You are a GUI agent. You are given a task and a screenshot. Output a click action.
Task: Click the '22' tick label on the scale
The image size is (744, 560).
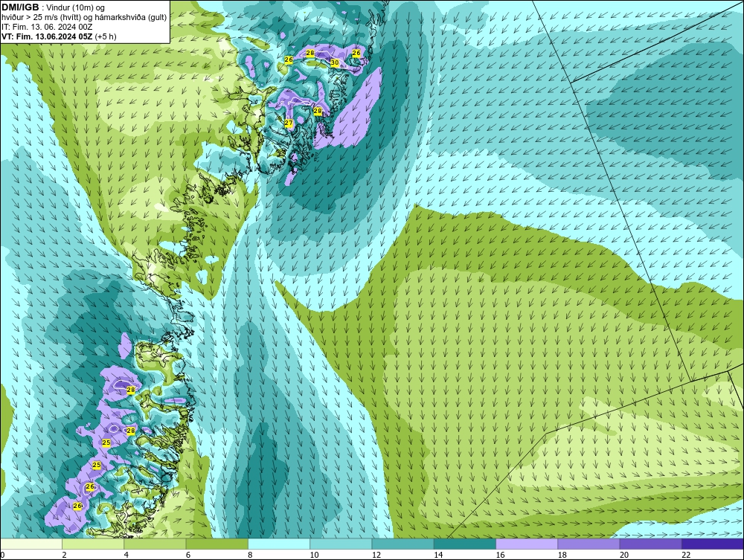[x=686, y=555]
